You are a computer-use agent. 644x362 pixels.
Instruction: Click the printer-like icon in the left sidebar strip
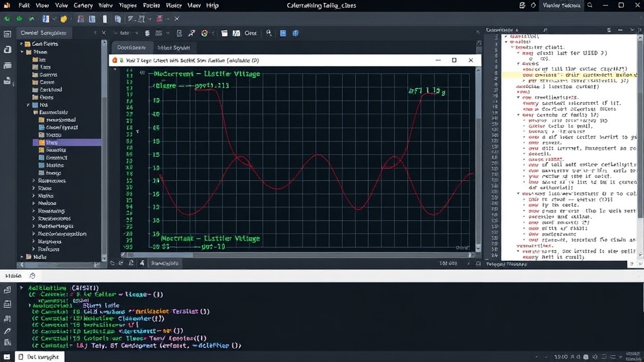pos(8,81)
